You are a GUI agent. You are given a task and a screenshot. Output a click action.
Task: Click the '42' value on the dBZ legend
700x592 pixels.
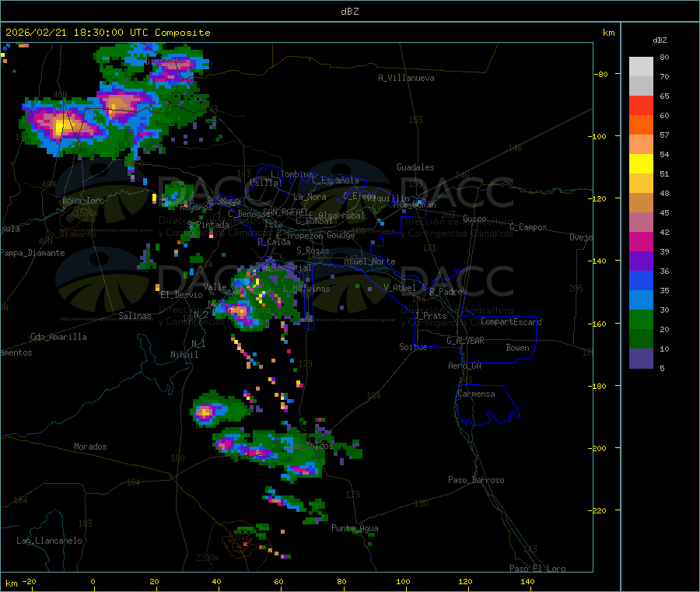(x=664, y=232)
